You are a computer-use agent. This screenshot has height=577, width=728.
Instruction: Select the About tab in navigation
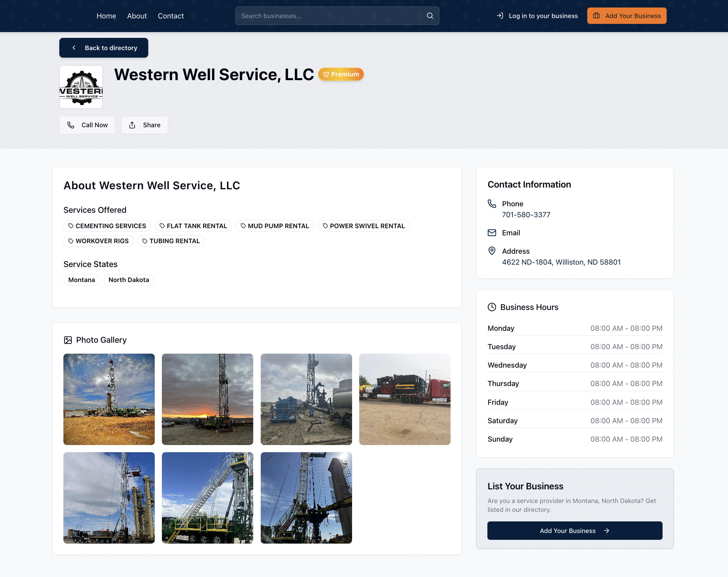coord(137,16)
